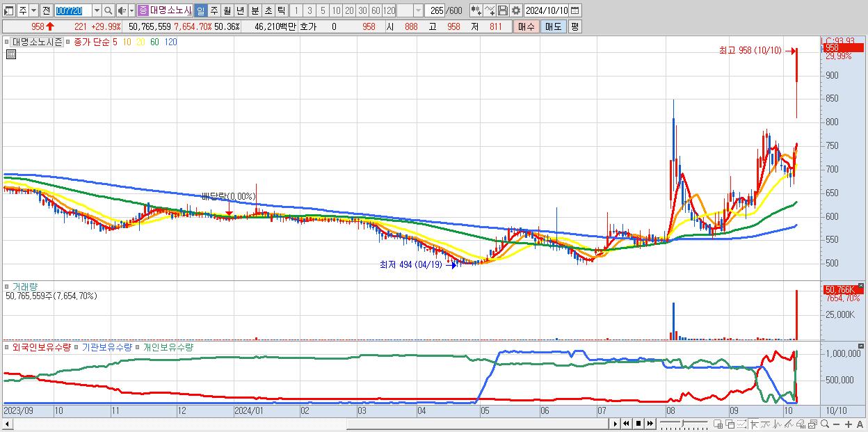Image resolution: width=868 pixels, height=432 pixels.
Task: Select the 30 interval button
Action: tap(362, 10)
